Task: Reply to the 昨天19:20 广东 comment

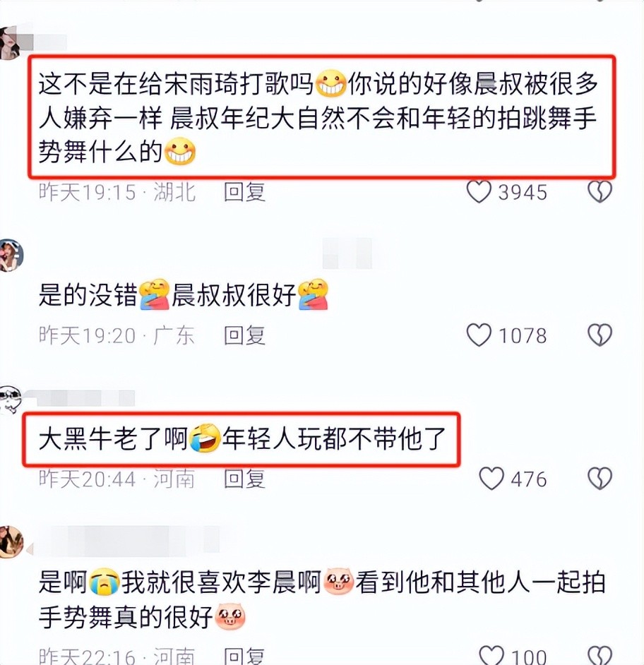Action: pyautogui.click(x=244, y=335)
